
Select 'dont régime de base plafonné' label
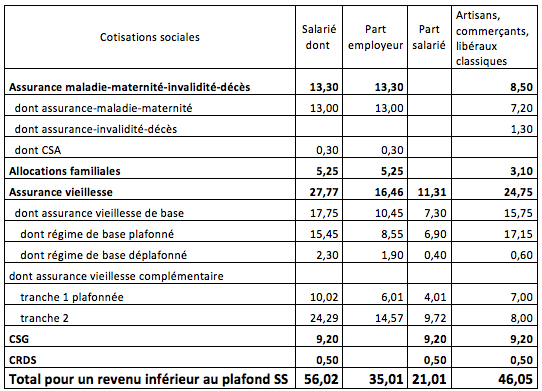click(97, 234)
